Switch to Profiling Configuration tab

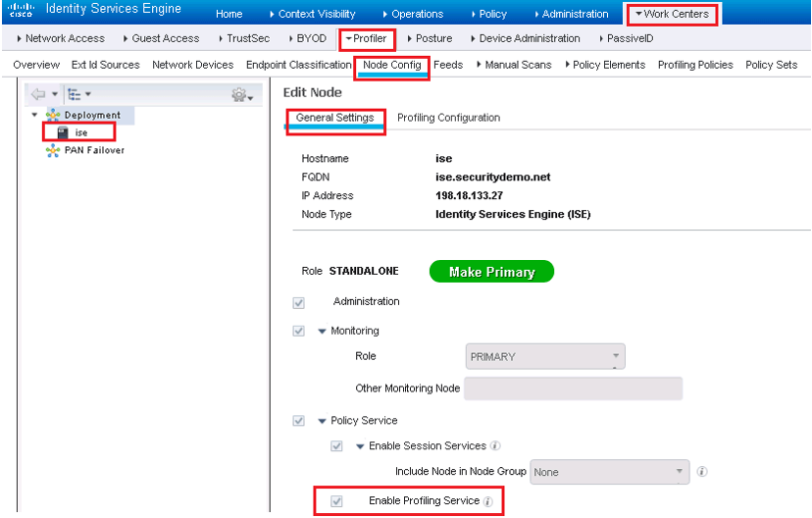tap(448, 118)
